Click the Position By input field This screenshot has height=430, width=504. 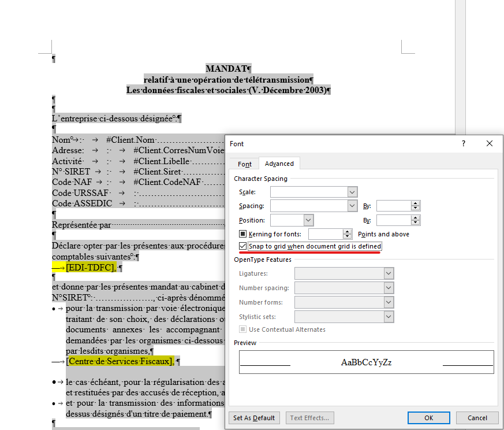pyautogui.click(x=394, y=220)
